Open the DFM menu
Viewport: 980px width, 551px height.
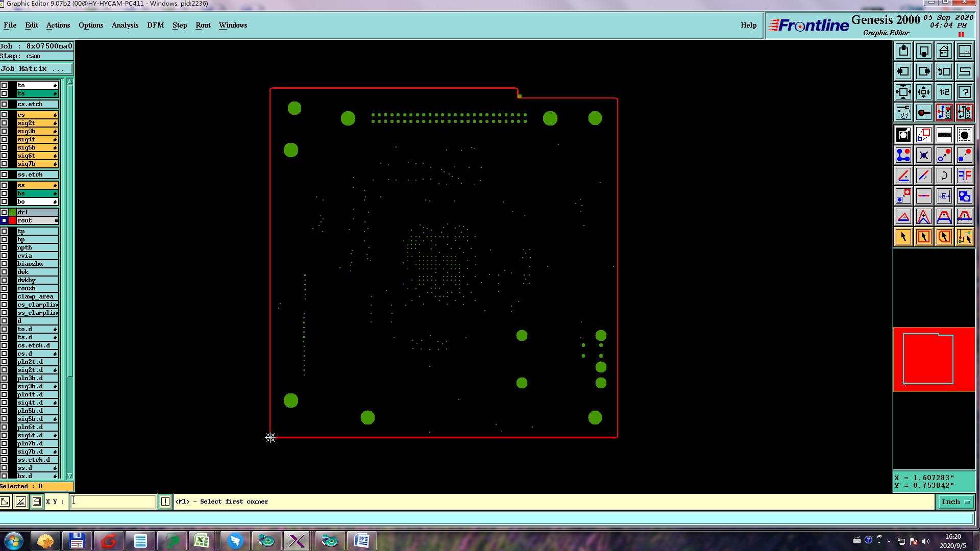[x=155, y=25]
